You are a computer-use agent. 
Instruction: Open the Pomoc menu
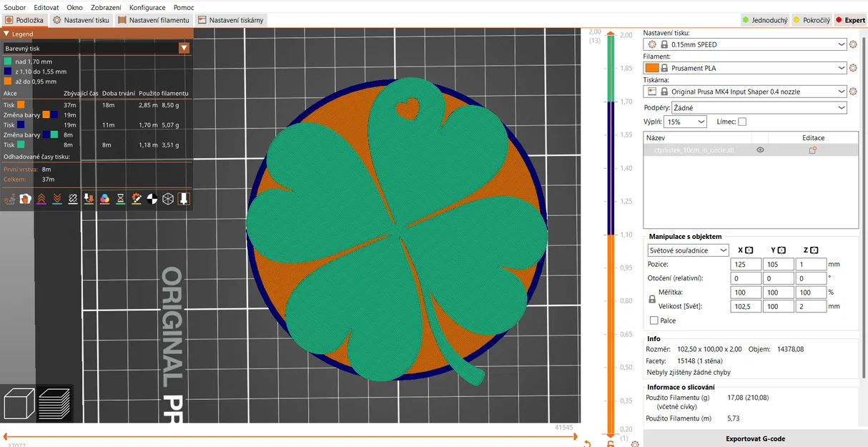click(184, 6)
